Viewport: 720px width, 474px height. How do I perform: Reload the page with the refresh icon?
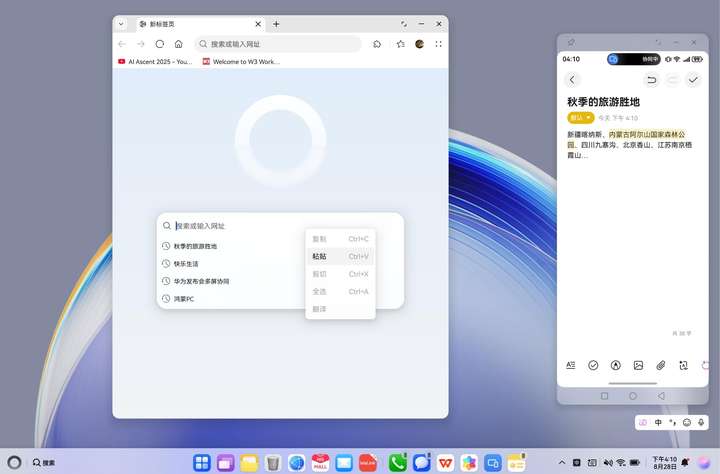coord(159,44)
